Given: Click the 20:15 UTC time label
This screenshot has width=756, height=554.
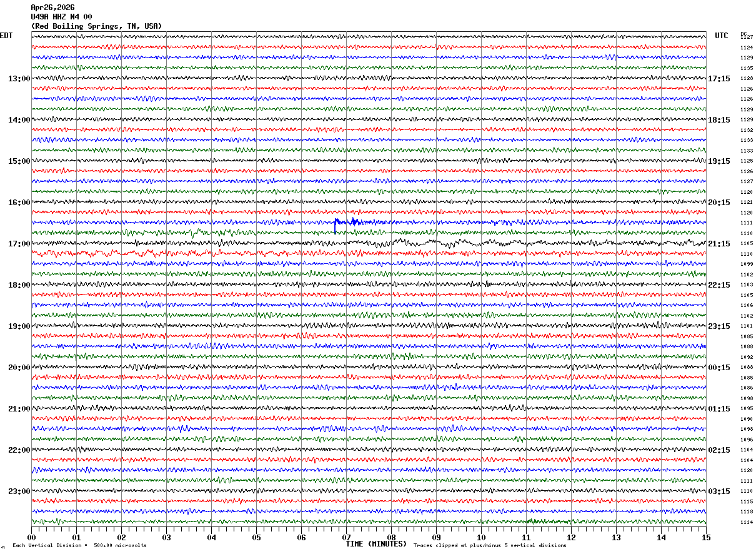Looking at the screenshot, I should pos(719,203).
